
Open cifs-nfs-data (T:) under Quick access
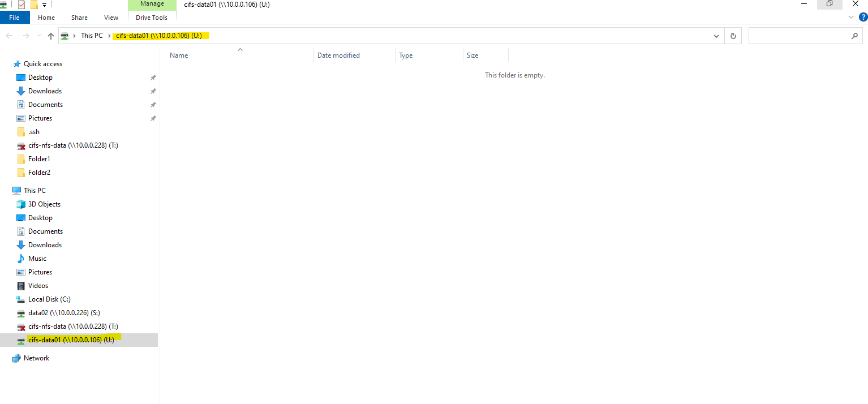pos(73,145)
